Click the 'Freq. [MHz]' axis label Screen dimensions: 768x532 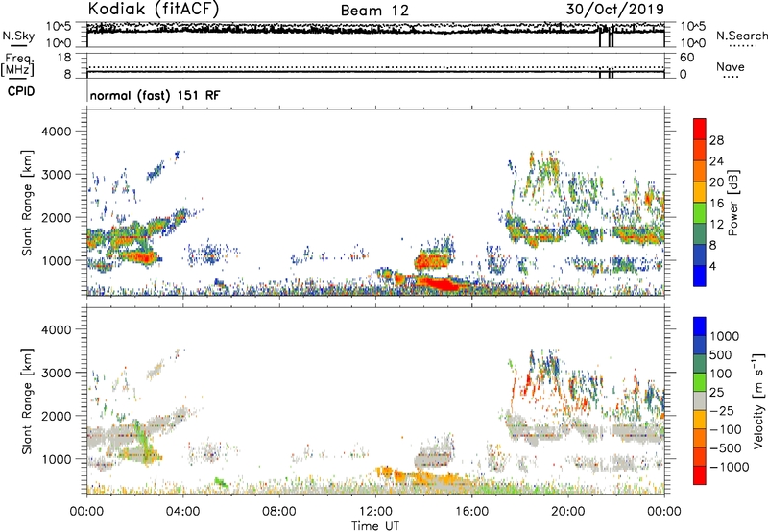[x=18, y=64]
